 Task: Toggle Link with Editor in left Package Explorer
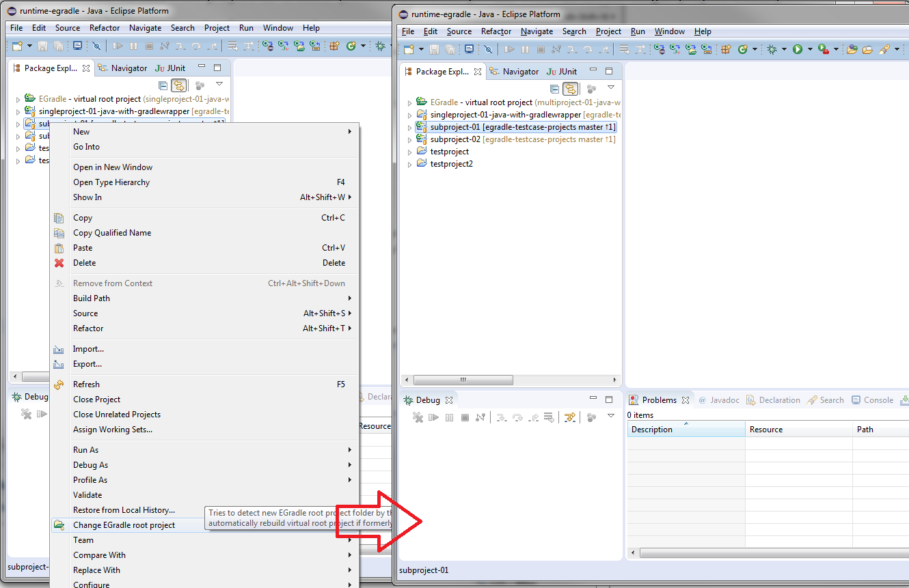(178, 85)
